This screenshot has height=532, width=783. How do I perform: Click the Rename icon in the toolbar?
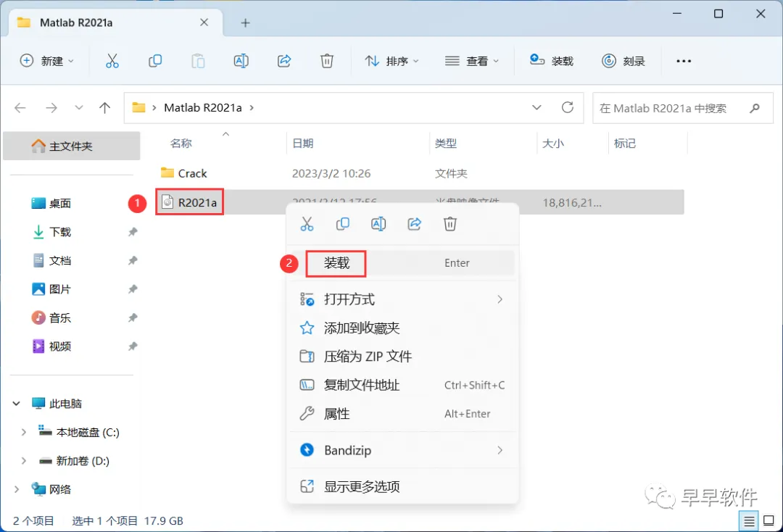pos(241,61)
